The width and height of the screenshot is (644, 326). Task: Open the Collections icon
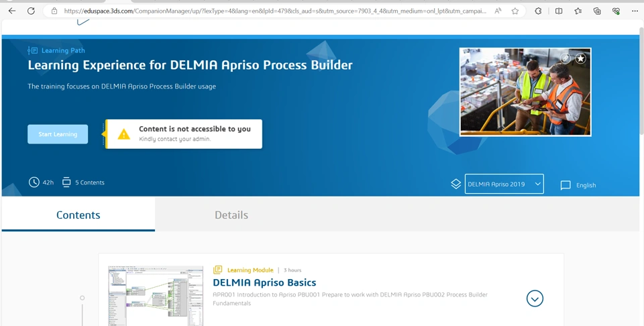tap(597, 11)
